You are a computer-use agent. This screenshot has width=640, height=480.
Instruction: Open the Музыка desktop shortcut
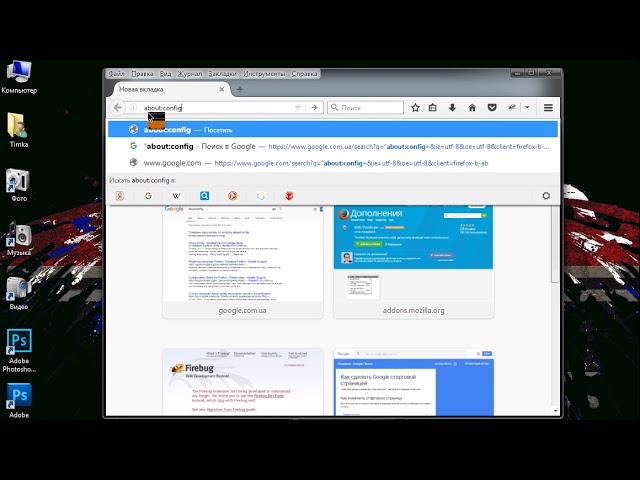tap(19, 239)
